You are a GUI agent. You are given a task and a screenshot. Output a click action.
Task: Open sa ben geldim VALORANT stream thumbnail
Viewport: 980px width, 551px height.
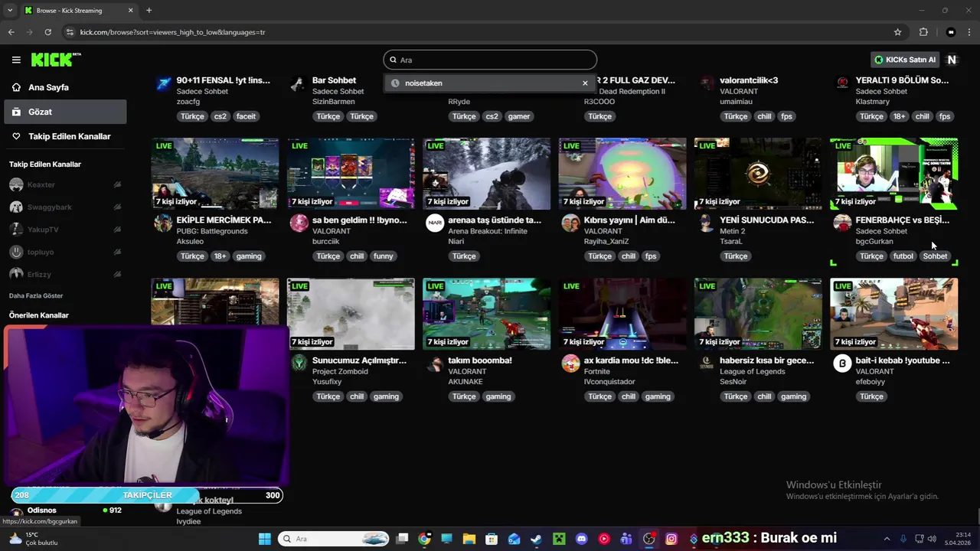click(351, 174)
